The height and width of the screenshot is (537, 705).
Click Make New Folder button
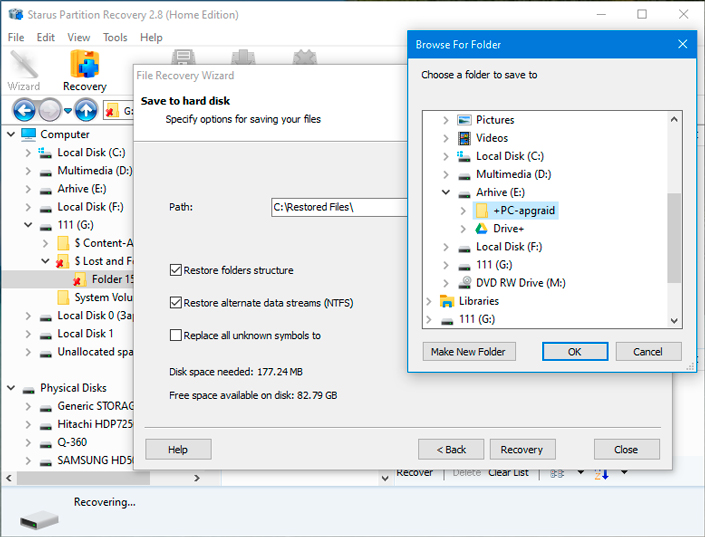pyautogui.click(x=469, y=352)
